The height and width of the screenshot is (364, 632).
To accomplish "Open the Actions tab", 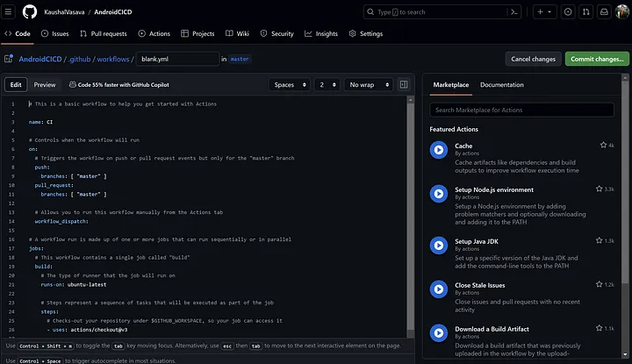I will [x=154, y=34].
